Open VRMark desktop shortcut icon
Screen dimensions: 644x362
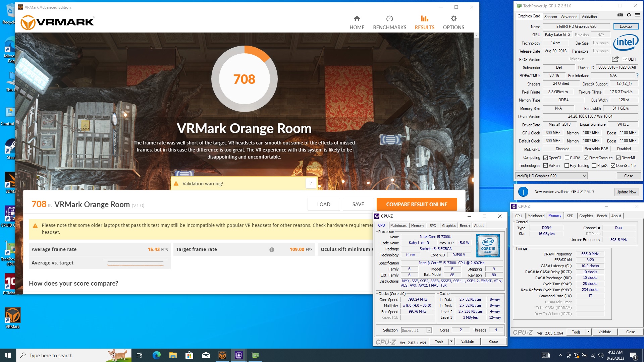click(x=13, y=318)
